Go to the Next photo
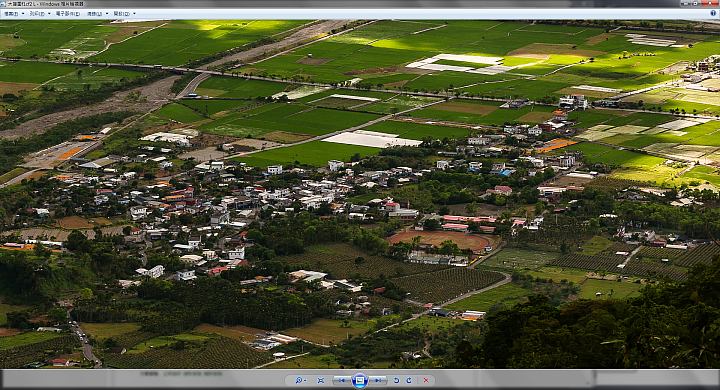 (x=378, y=380)
